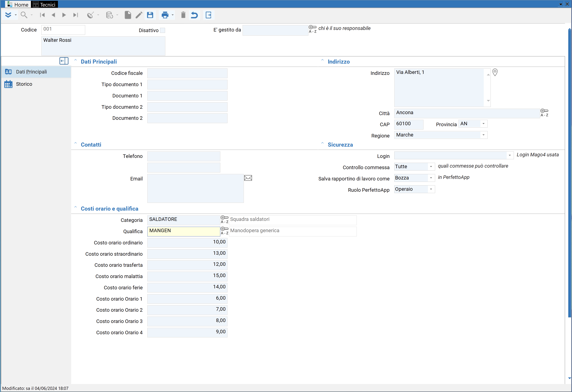The image size is (572, 392).
Task: Open print options dropdown arrow
Action: pos(172,15)
